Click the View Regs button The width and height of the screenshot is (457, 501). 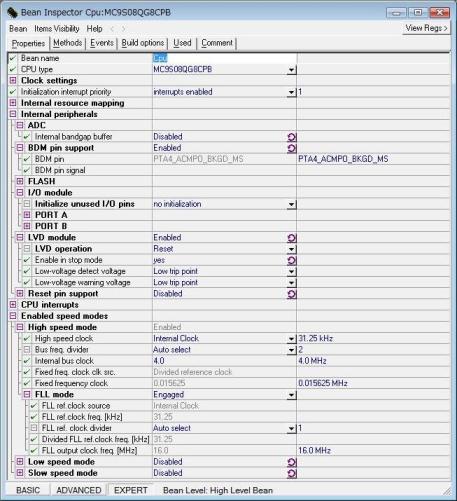coord(426,28)
